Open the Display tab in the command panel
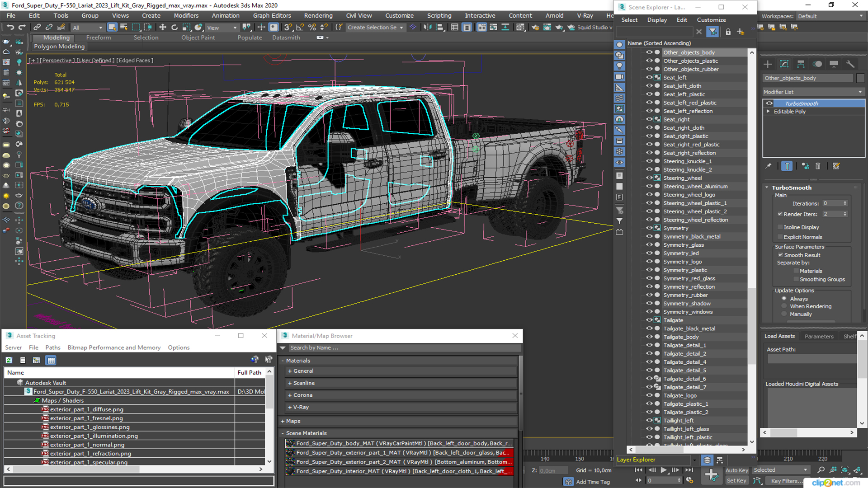Image resolution: width=868 pixels, height=488 pixels. (x=834, y=64)
